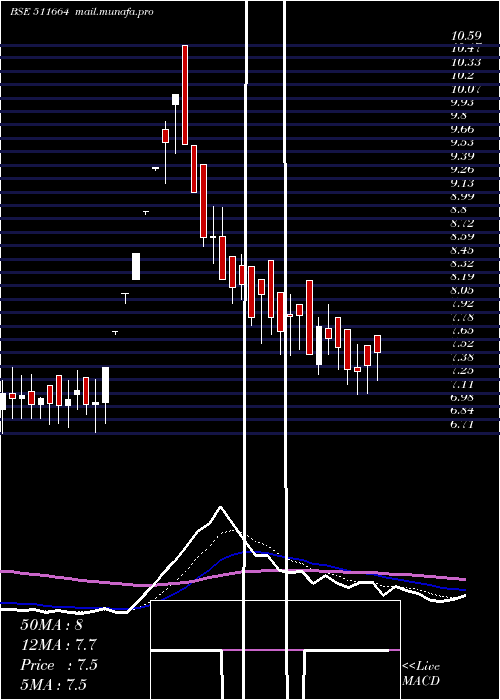Viewport: 500px width, 700px height.
Task: Click the mail.munafa.pro watermark text
Action: [114, 12]
